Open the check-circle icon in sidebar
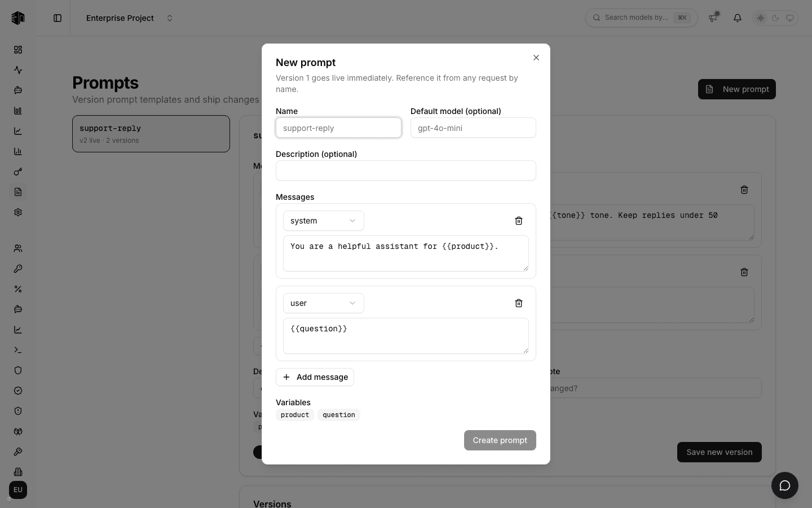Image resolution: width=812 pixels, height=508 pixels. (18, 391)
